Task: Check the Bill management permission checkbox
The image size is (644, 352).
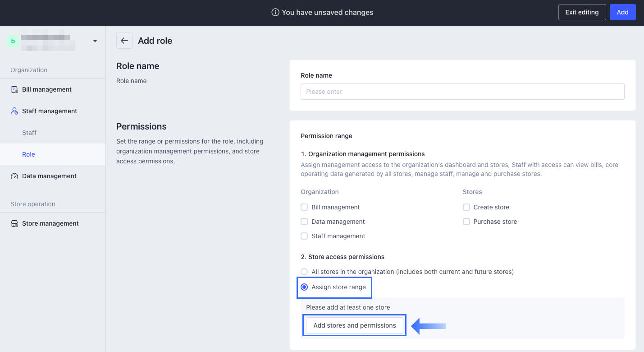Action: point(304,207)
